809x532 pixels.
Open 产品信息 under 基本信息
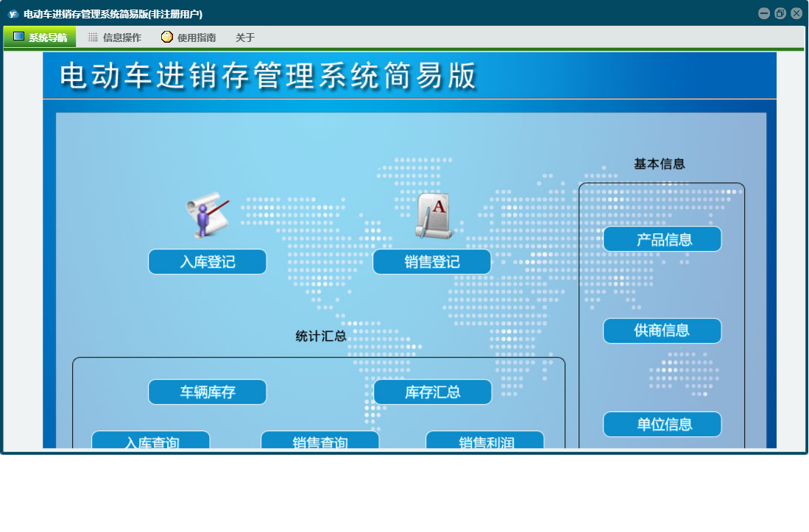click(x=663, y=239)
